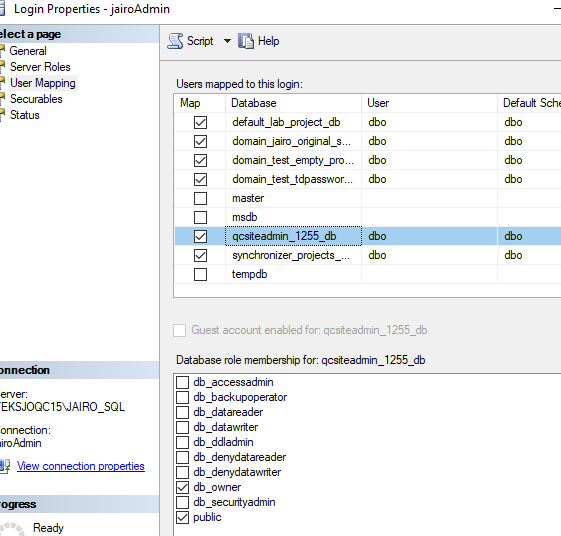Enable db_datawriter role
The height and width of the screenshot is (536, 561).
(182, 427)
